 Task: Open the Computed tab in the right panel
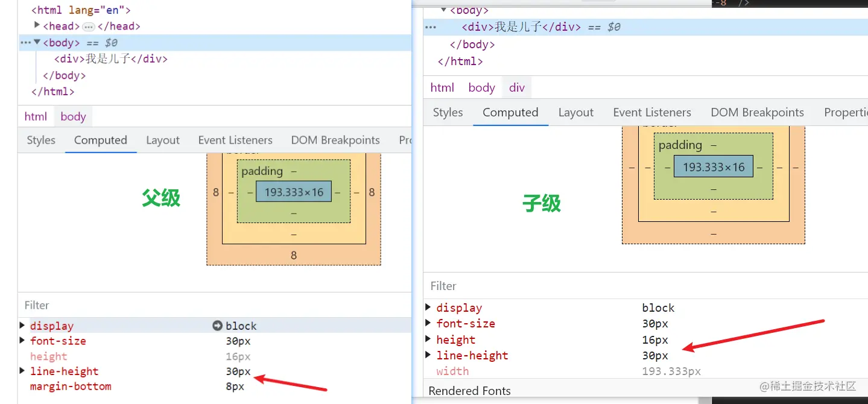[510, 112]
